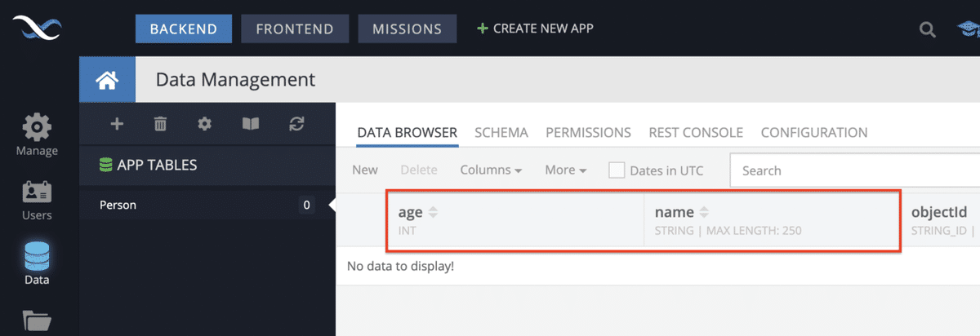Switch to the FRONTEND tab
The width and height of the screenshot is (980, 336).
pyautogui.click(x=295, y=29)
